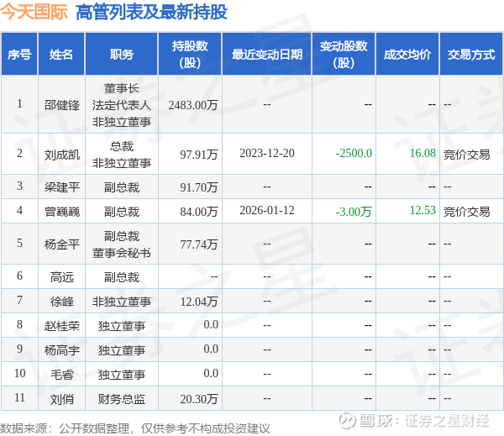Image resolution: width=504 pixels, height=436 pixels.
Task: Select holdings value 20.30万
Action: 198,399
